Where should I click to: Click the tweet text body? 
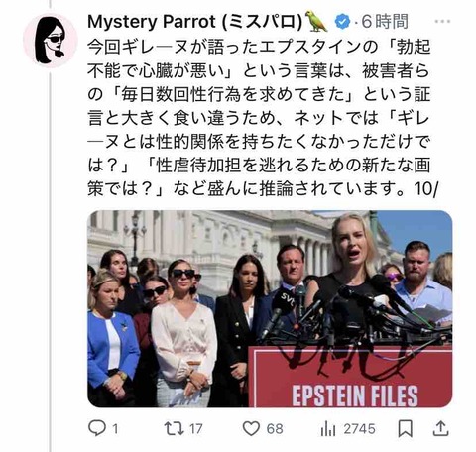[263, 118]
